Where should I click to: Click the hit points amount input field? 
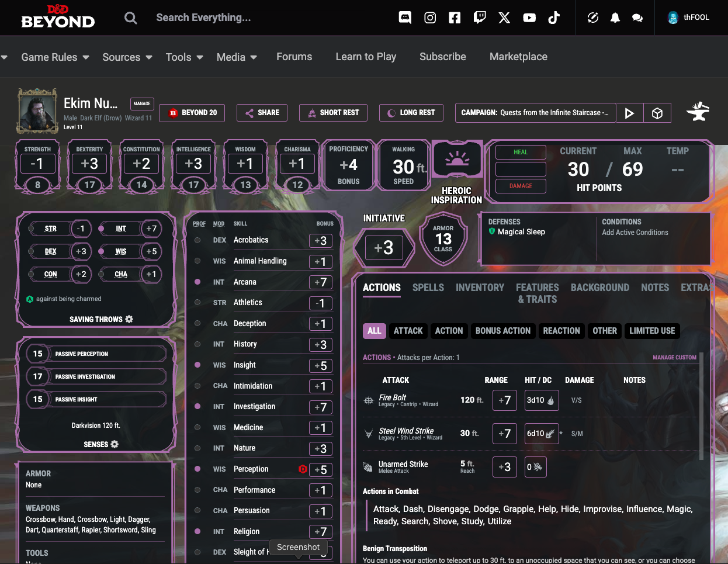(x=521, y=169)
